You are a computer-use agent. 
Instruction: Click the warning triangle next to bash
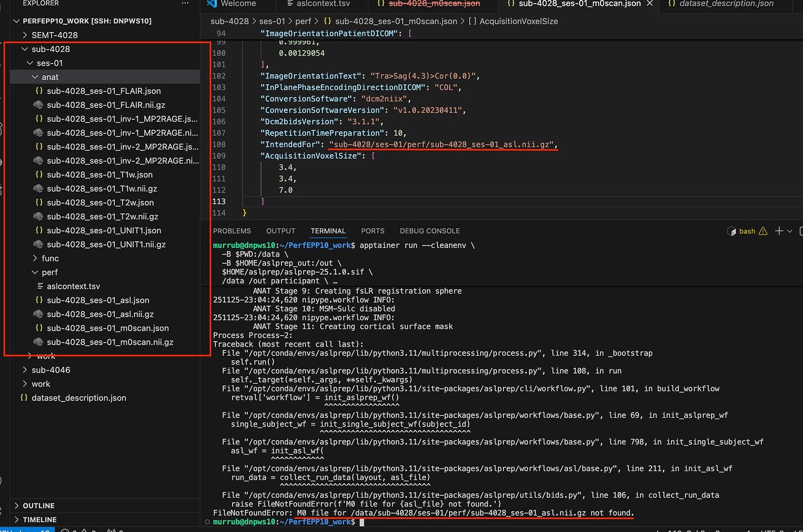click(763, 230)
